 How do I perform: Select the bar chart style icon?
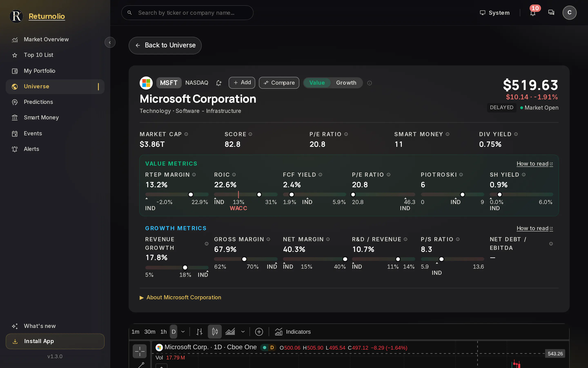199,331
